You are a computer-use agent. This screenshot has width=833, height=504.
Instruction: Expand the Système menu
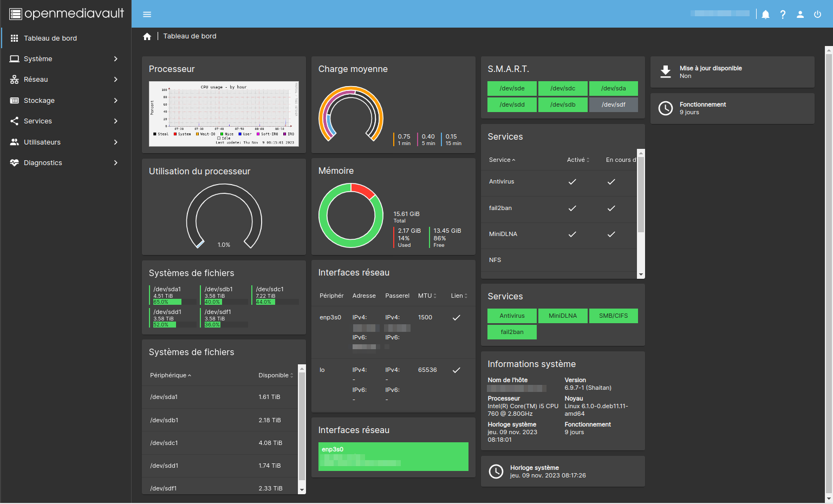[66, 58]
